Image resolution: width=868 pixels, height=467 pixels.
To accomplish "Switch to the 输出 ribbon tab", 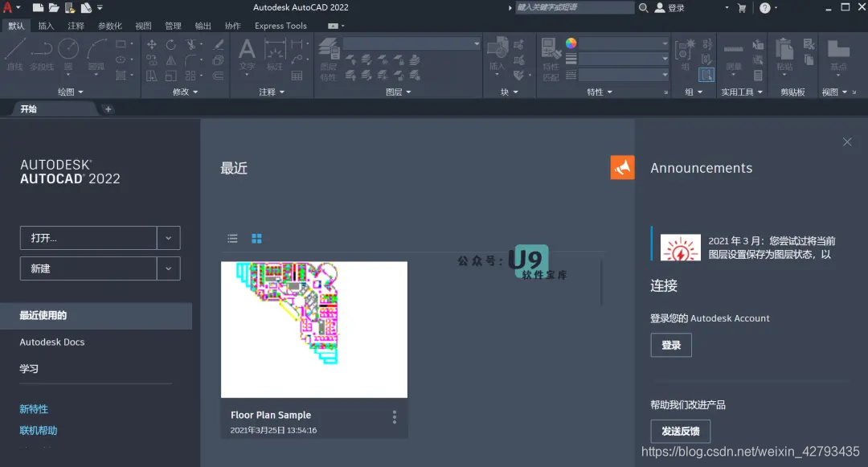I will [203, 26].
